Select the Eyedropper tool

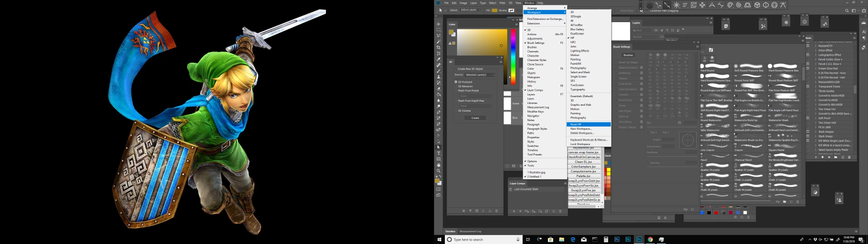click(438, 59)
